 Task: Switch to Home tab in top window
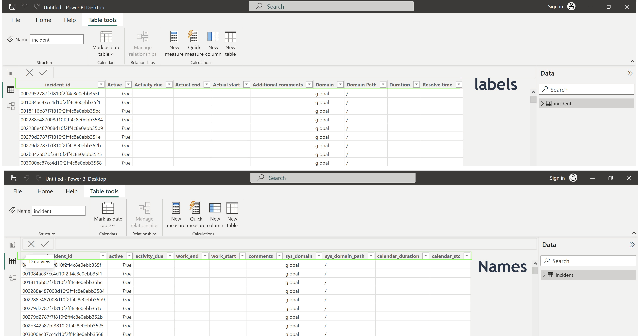pos(43,20)
